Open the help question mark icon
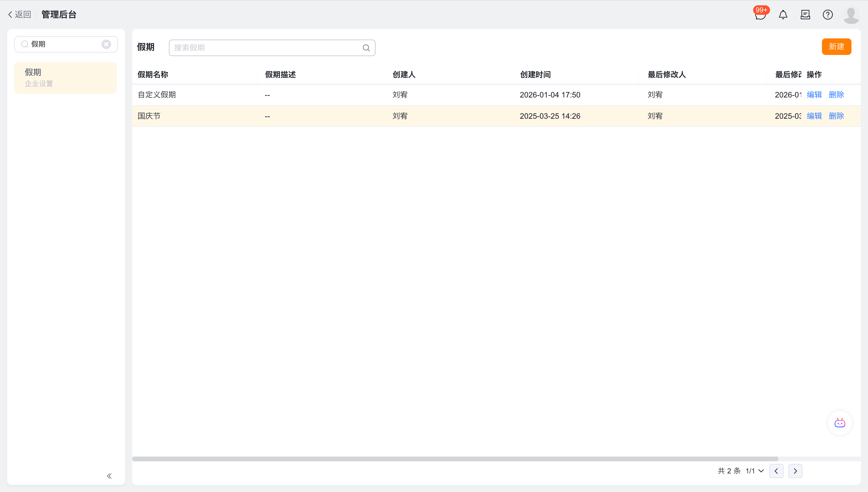Image resolution: width=868 pixels, height=492 pixels. click(828, 15)
